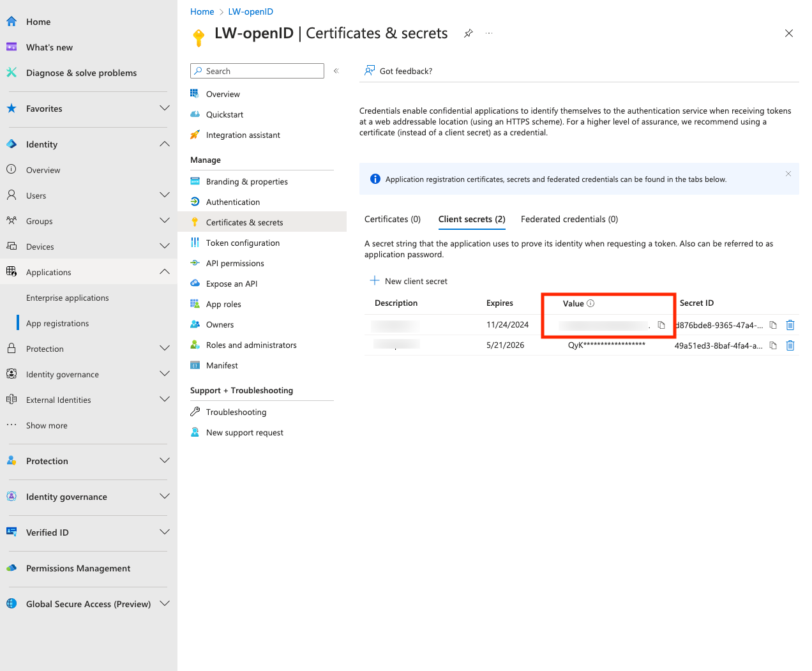Image resolution: width=812 pixels, height=671 pixels.
Task: Click the masked value starting with QyK
Action: tap(606, 345)
